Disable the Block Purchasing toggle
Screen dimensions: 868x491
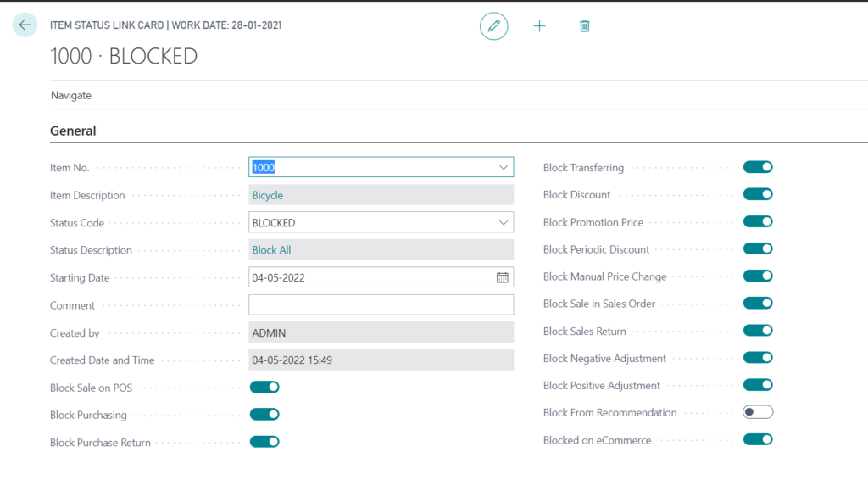(x=264, y=414)
